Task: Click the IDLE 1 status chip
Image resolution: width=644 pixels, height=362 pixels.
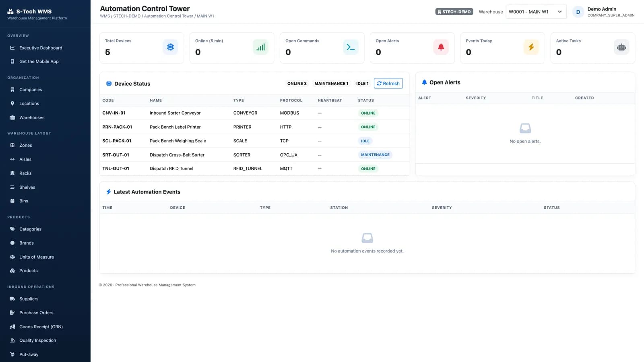Action: (362, 84)
